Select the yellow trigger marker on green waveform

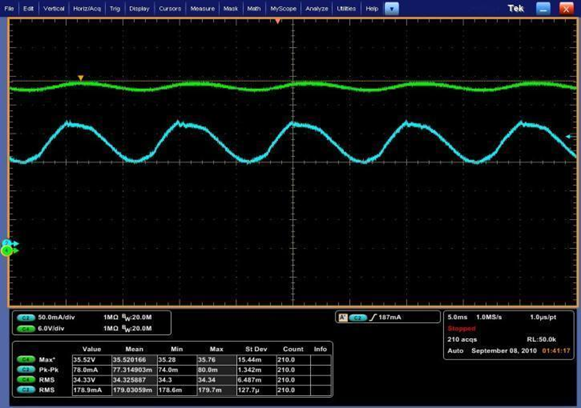coord(80,78)
